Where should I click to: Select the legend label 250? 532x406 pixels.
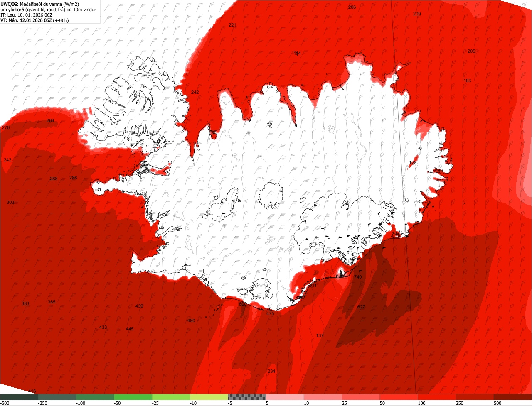[460, 403]
